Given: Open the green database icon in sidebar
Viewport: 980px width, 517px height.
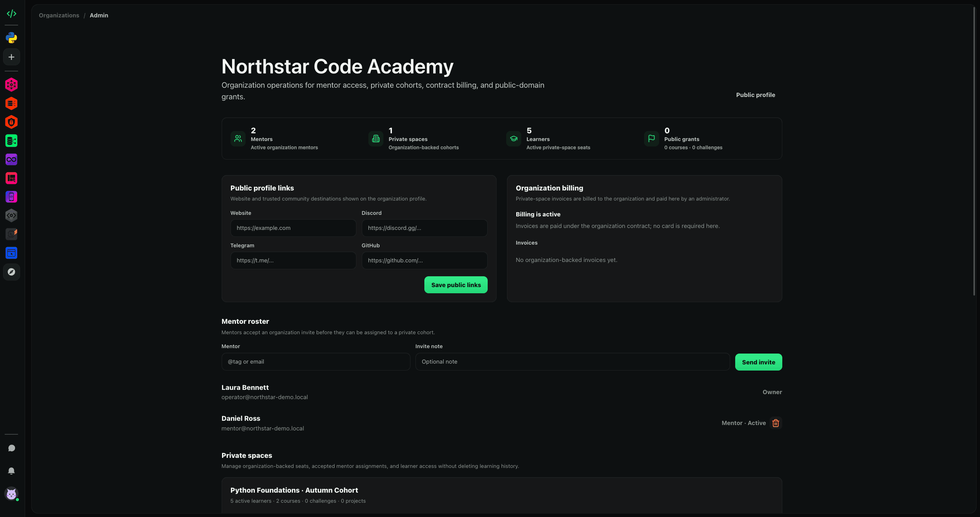Looking at the screenshot, I should click(12, 141).
